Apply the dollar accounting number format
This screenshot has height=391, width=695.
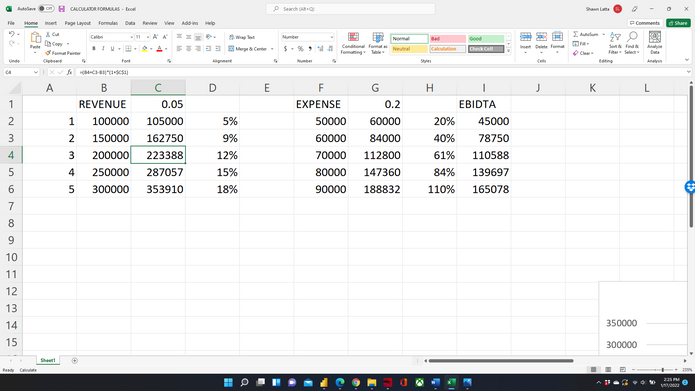point(285,49)
